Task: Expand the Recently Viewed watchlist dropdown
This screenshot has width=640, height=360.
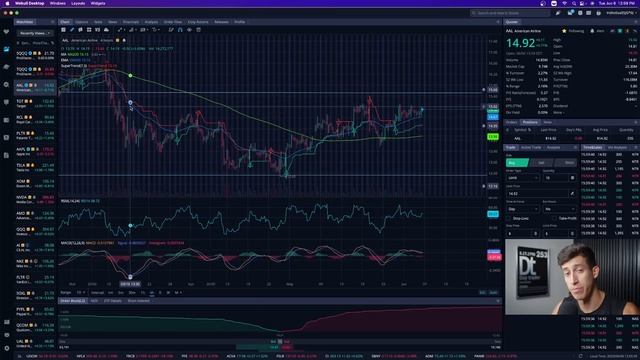Action: coord(35,33)
